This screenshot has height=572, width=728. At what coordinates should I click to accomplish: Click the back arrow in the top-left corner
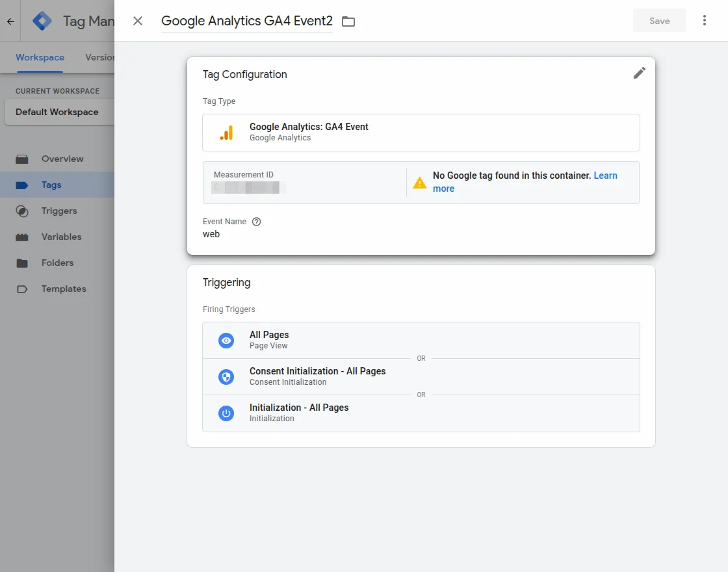(10, 21)
